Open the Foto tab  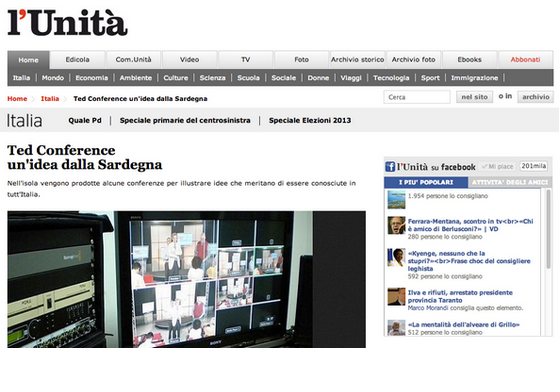(x=302, y=60)
